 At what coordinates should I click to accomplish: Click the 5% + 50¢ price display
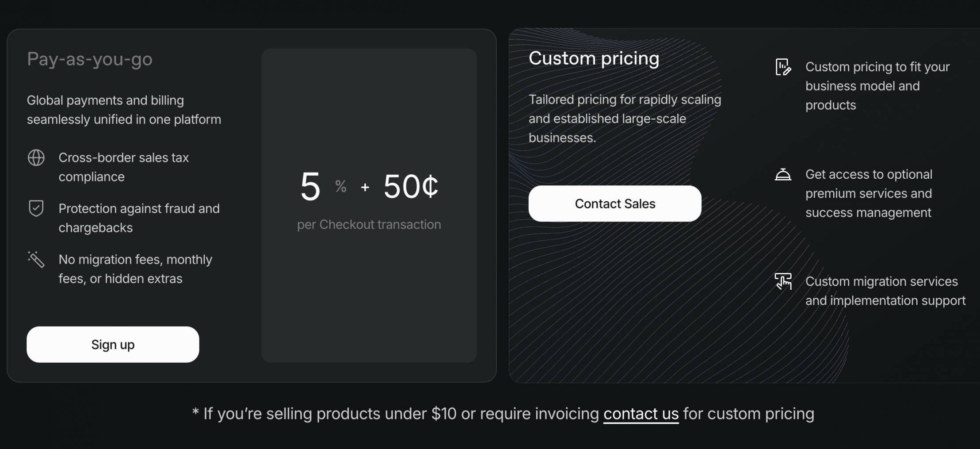click(x=368, y=187)
